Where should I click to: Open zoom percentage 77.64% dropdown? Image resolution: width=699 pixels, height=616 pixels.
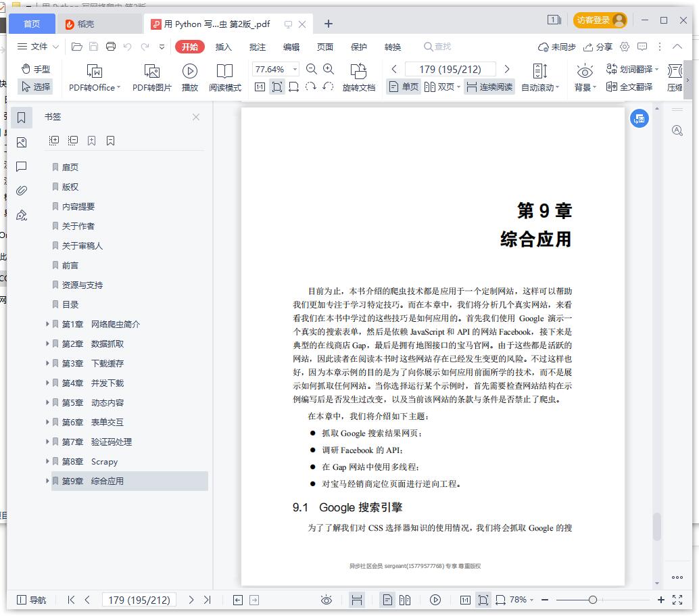click(295, 69)
